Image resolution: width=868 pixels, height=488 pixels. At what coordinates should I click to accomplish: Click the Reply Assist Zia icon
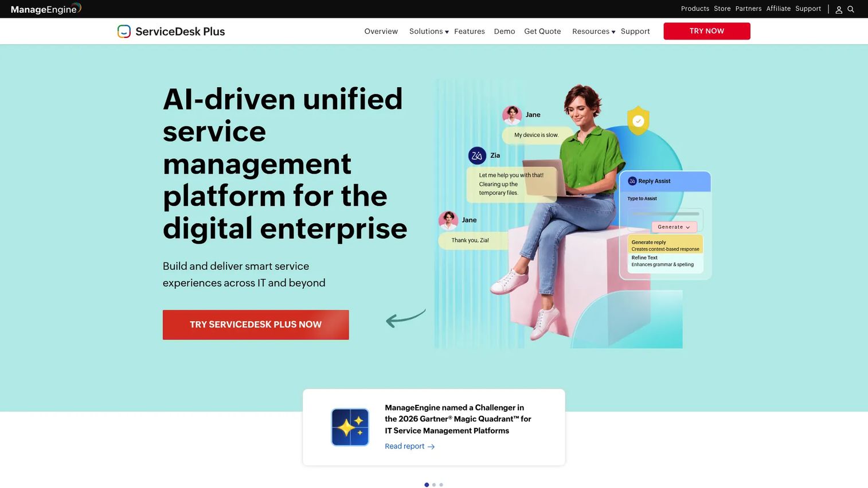tap(632, 181)
